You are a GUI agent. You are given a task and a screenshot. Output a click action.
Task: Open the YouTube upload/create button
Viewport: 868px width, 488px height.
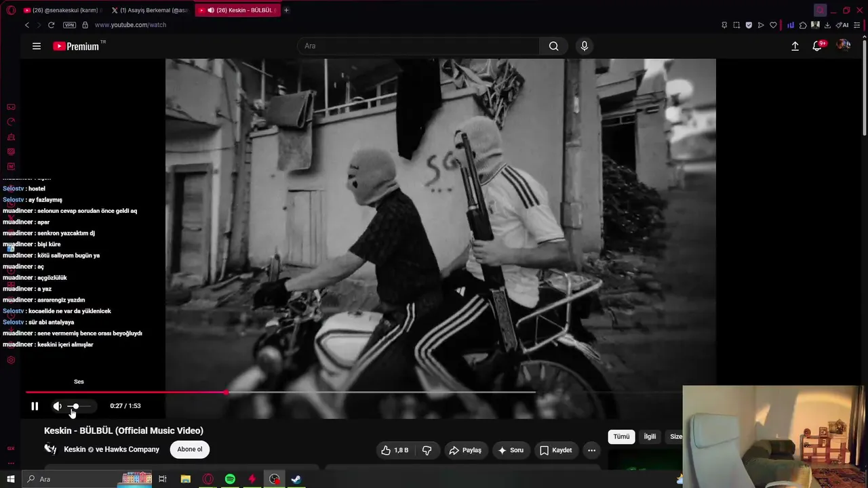coord(795,46)
